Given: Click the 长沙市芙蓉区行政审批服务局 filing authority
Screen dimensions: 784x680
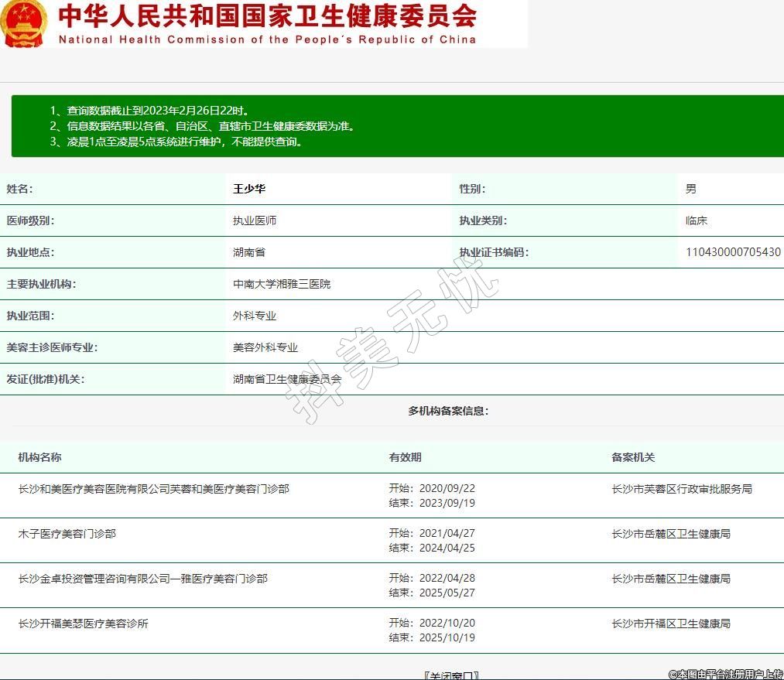Looking at the screenshot, I should click(681, 489).
